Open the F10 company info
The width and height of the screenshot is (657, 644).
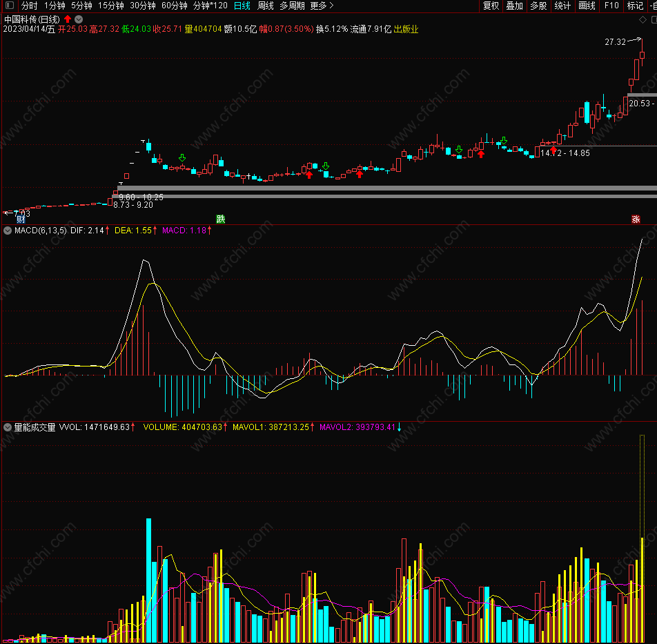(x=611, y=6)
